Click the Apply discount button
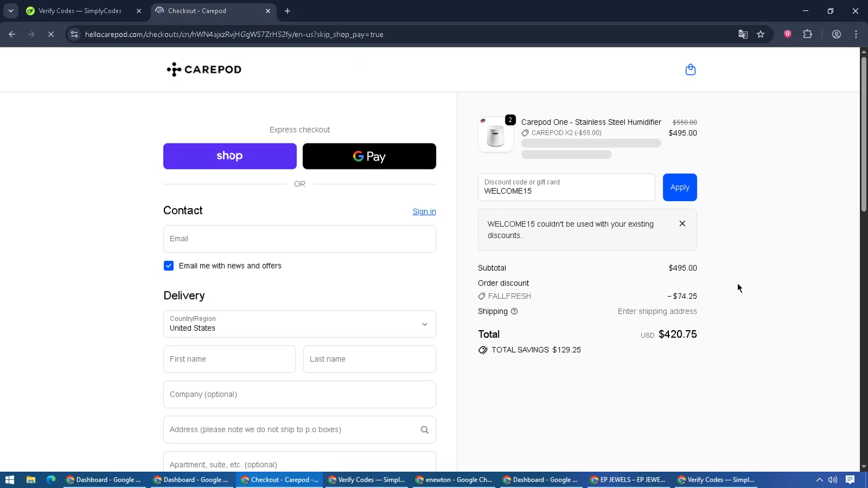The width and height of the screenshot is (868, 488). click(680, 187)
